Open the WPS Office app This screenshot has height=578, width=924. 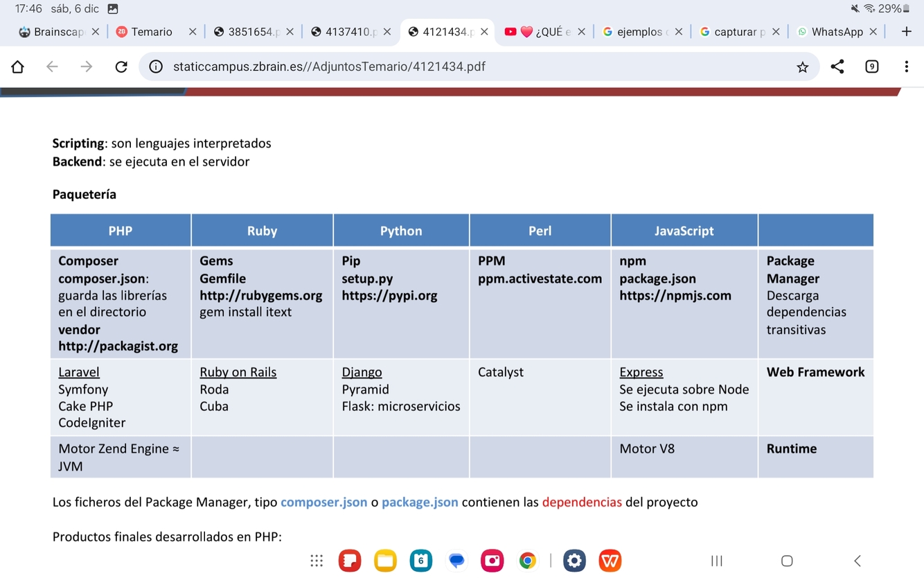tap(610, 561)
